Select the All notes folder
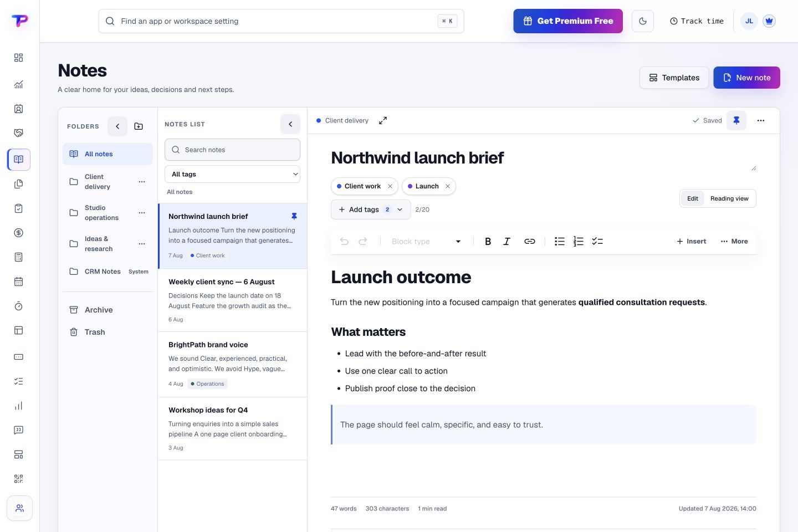798x532 pixels. [108, 154]
